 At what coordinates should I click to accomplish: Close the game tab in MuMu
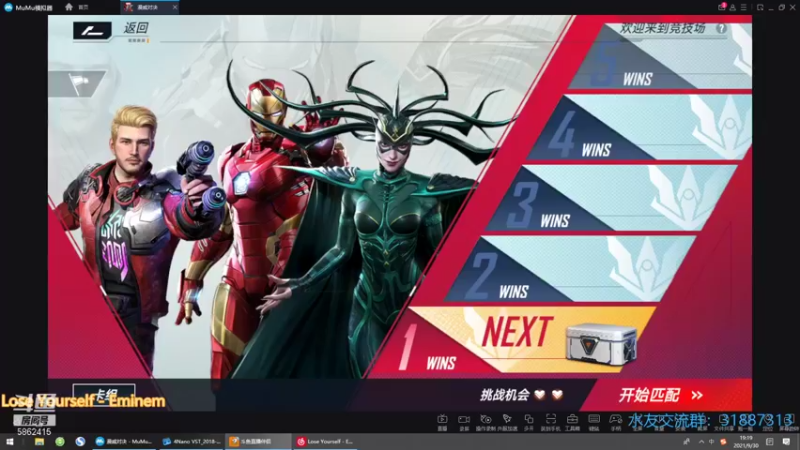(x=175, y=7)
